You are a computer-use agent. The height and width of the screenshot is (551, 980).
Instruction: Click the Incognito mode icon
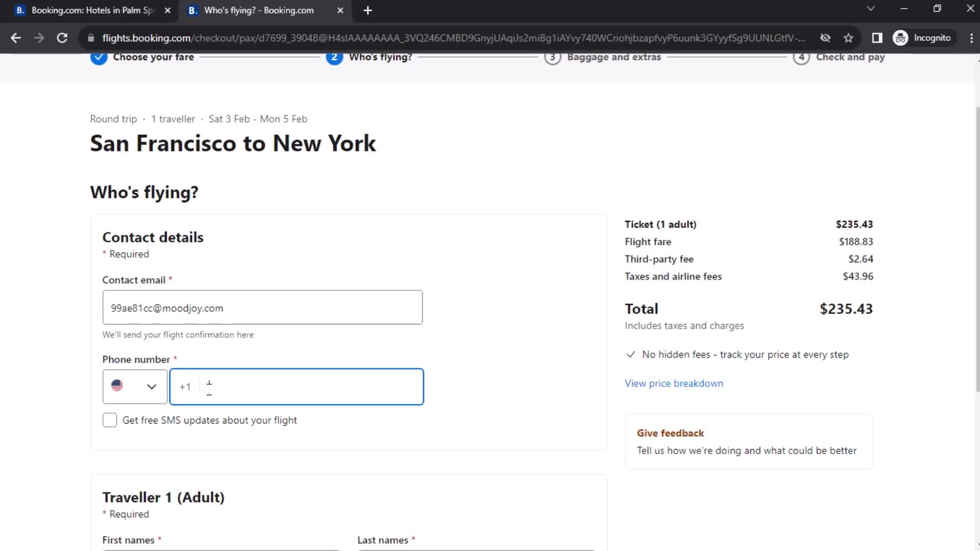tap(902, 37)
